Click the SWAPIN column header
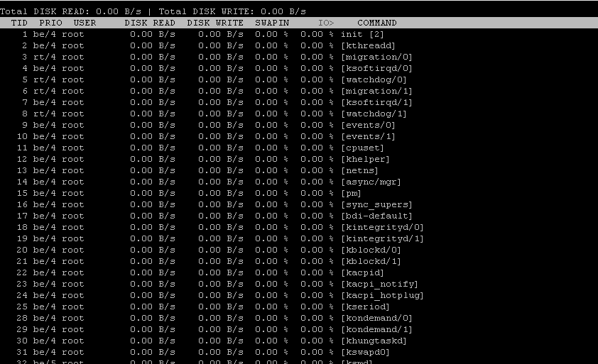The height and width of the screenshot is (364, 598). (x=272, y=23)
